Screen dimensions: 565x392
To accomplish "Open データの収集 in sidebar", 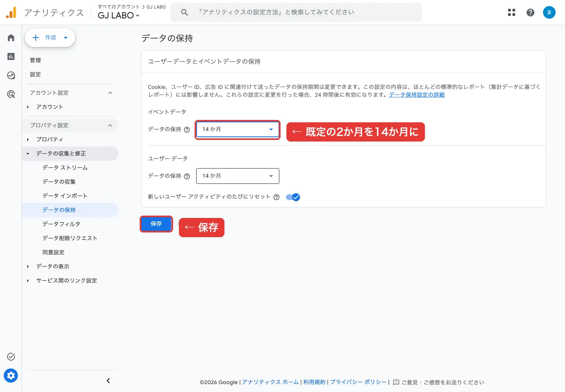I will (x=59, y=182).
